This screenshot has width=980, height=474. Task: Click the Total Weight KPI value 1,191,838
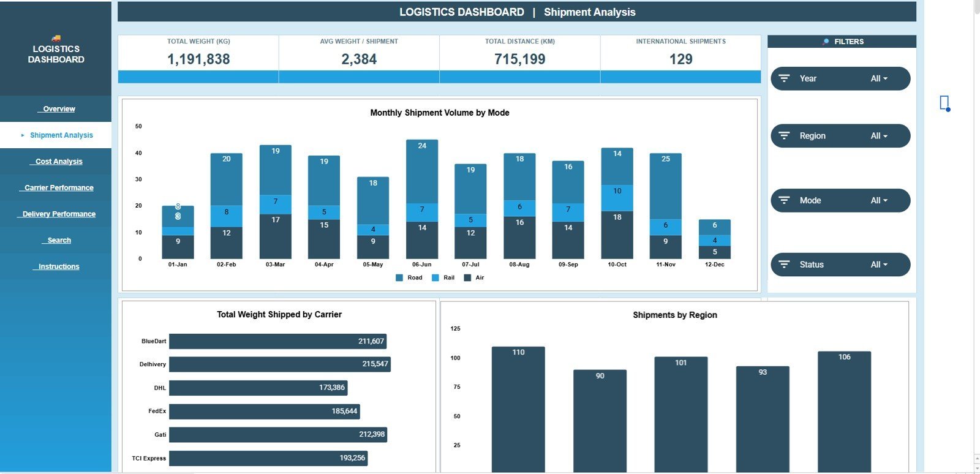pos(198,59)
